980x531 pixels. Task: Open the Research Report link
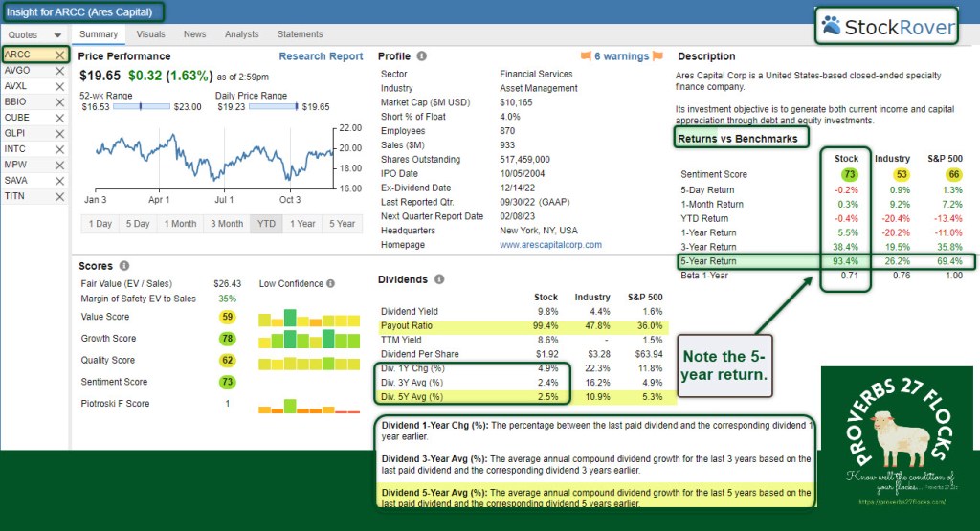click(321, 56)
